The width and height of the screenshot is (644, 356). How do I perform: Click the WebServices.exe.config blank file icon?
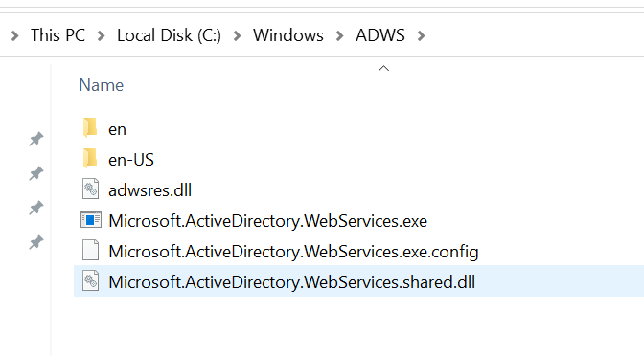[90, 250]
